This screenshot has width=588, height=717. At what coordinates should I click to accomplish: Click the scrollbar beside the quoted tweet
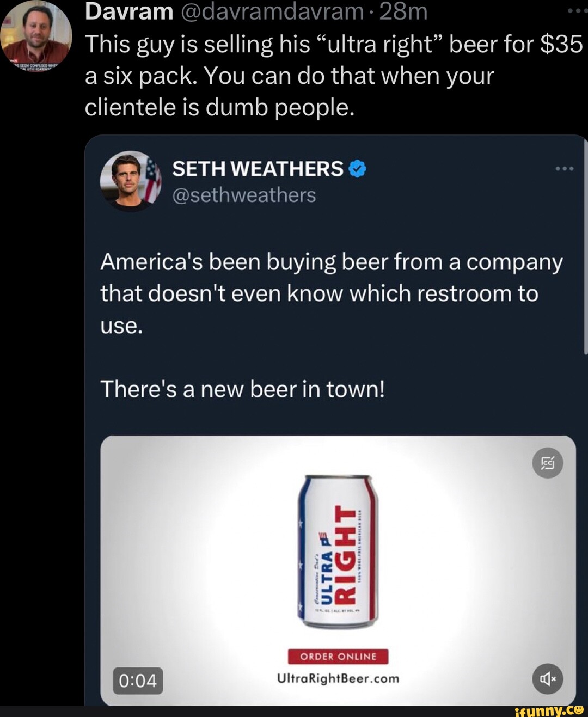tap(585, 245)
